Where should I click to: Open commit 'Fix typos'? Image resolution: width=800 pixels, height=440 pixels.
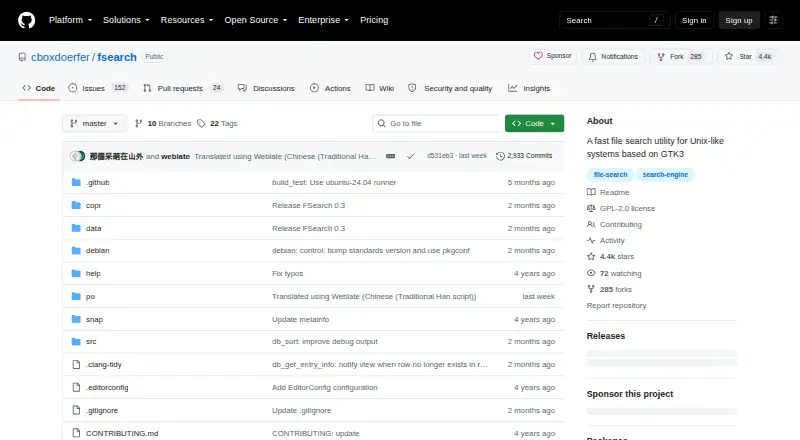[x=287, y=274]
